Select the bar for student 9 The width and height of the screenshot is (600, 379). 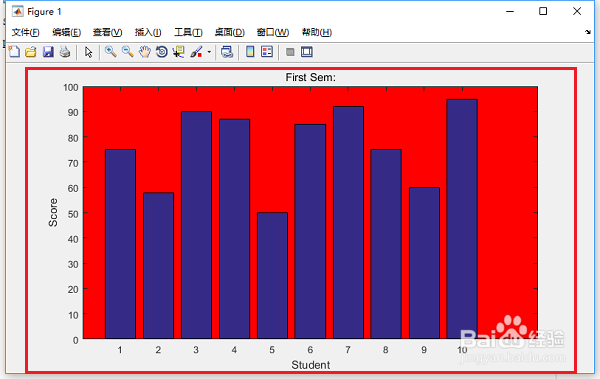(424, 263)
